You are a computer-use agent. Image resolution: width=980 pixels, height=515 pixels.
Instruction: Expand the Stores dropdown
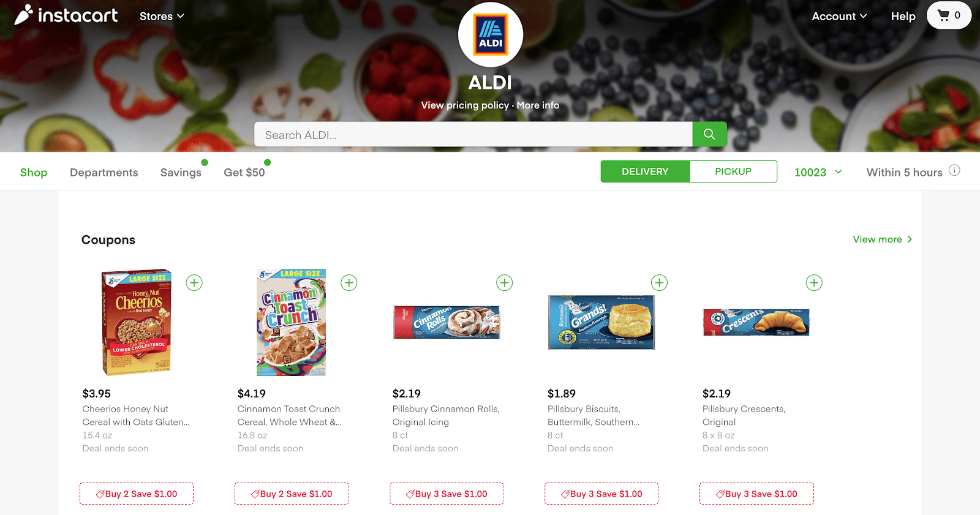[162, 17]
